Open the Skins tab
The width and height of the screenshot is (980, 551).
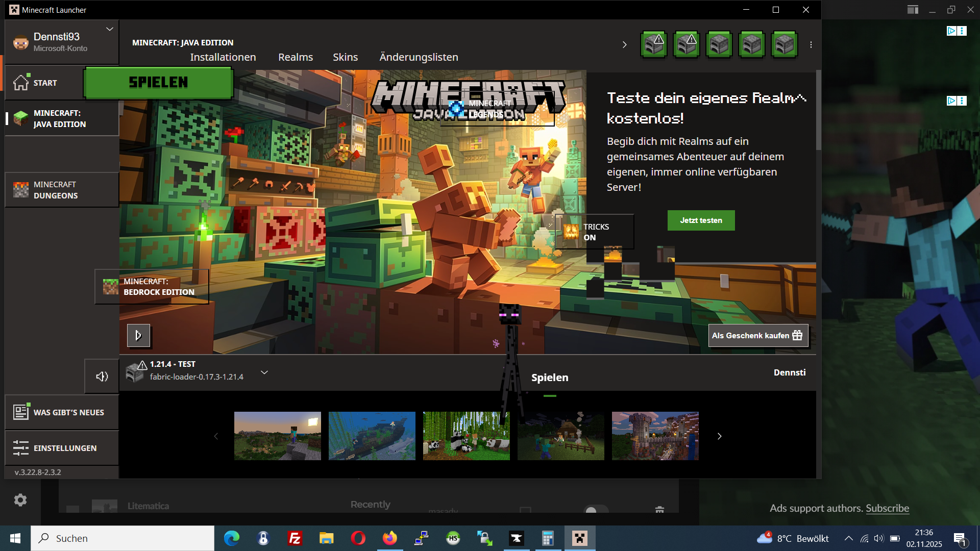(x=345, y=57)
